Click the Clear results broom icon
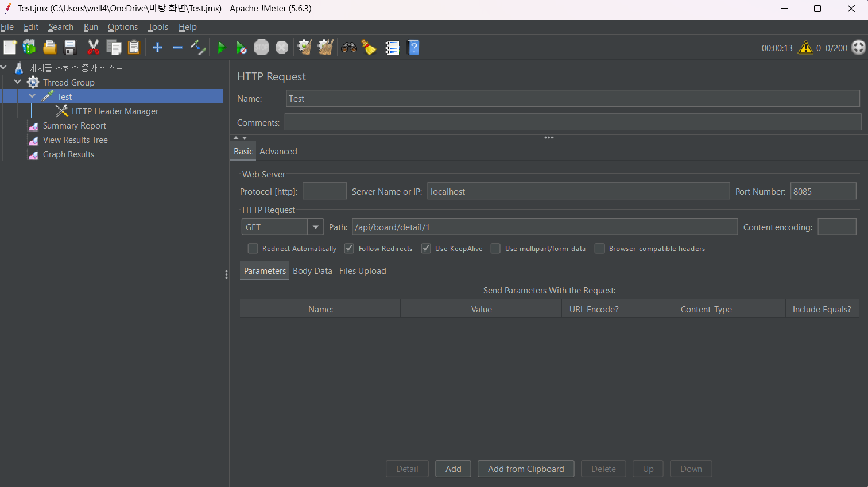Viewport: 868px width, 487px height. click(305, 48)
